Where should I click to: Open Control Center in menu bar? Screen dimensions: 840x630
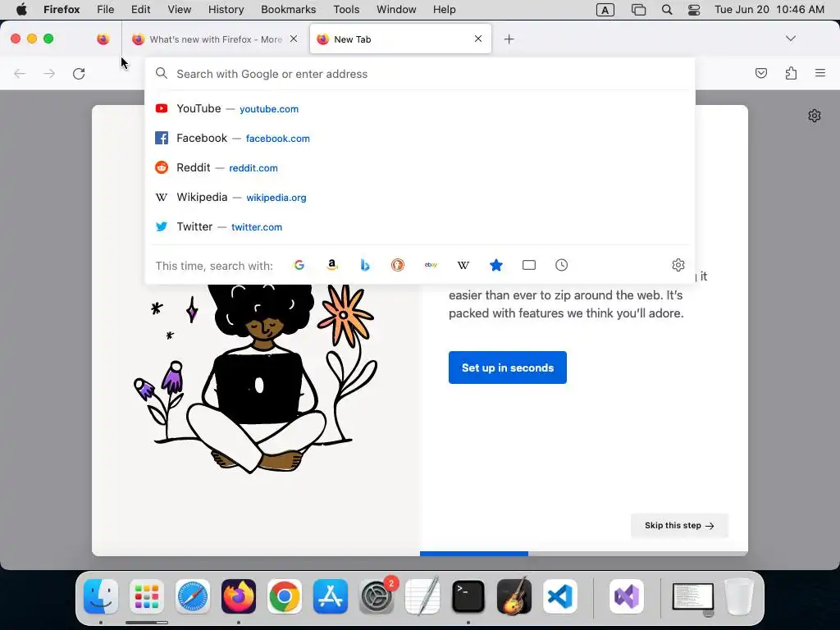tap(694, 10)
